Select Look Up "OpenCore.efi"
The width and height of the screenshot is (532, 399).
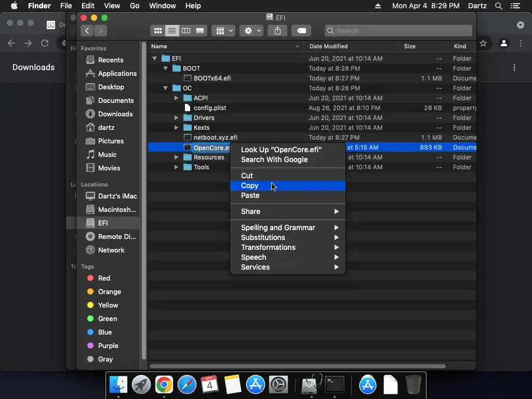pyautogui.click(x=288, y=150)
